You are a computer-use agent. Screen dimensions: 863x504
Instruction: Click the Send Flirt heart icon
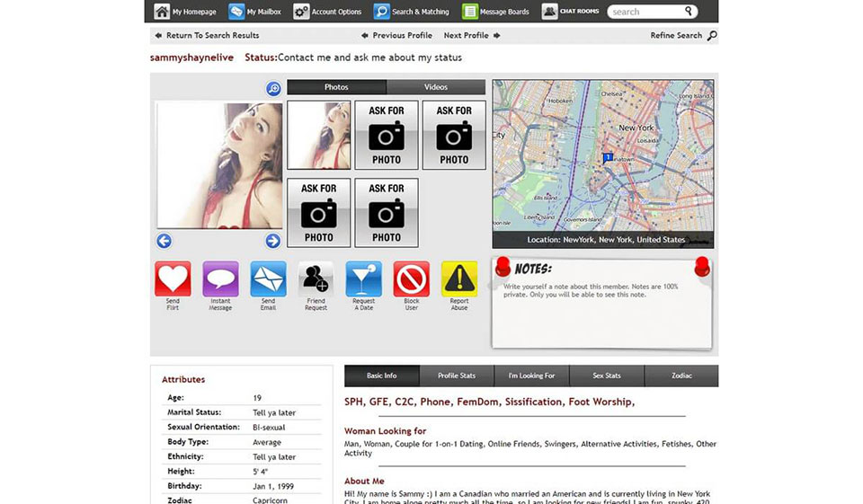173,279
